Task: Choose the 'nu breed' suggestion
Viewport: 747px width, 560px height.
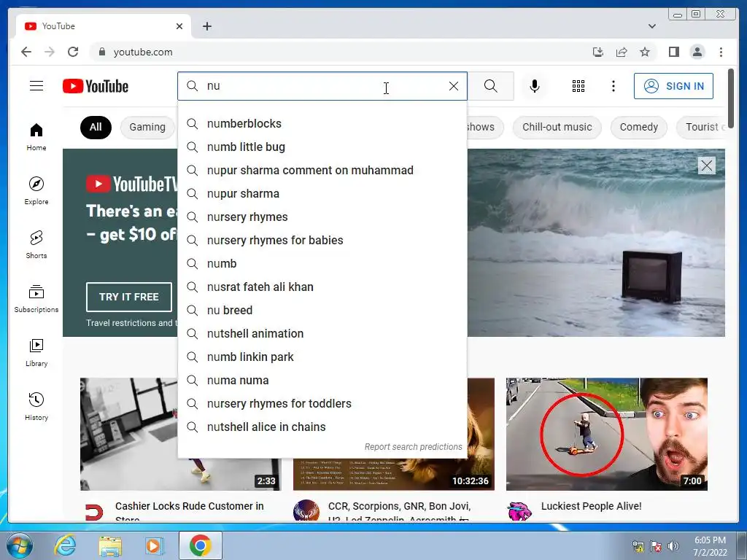Action: (322, 311)
